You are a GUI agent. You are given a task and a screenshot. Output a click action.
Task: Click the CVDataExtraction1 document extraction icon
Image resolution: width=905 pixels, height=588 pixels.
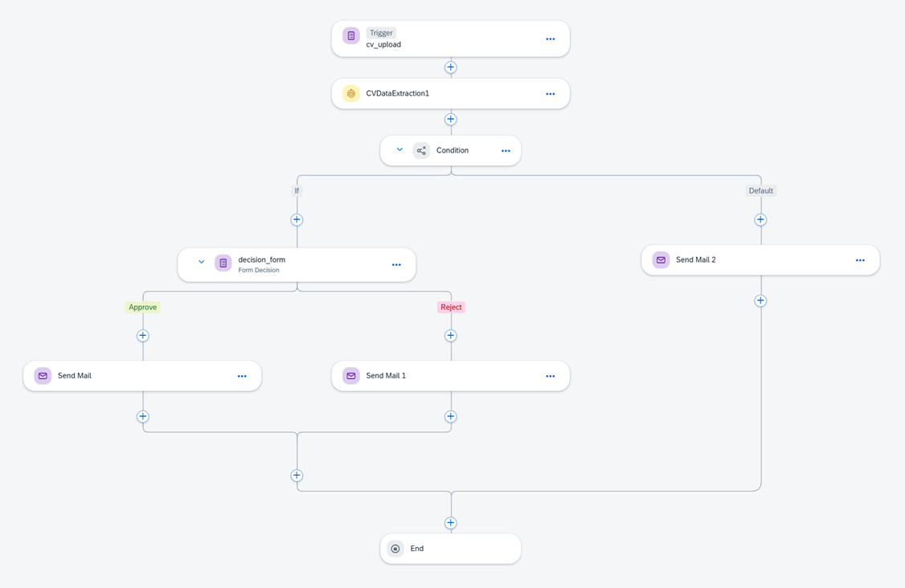click(x=351, y=94)
